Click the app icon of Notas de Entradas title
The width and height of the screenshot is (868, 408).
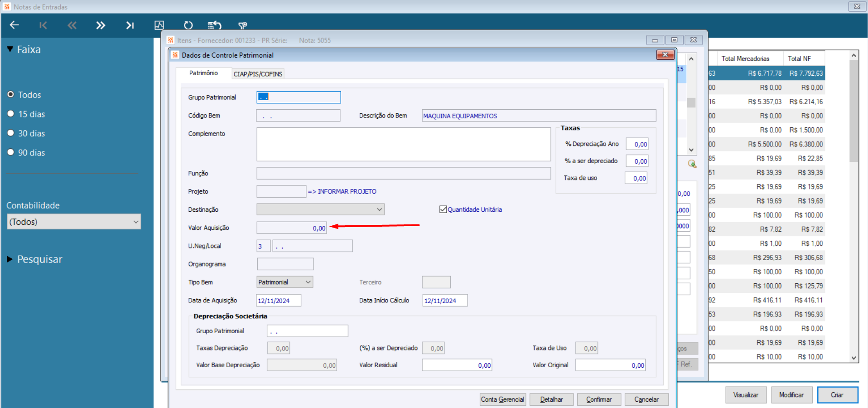coord(7,7)
